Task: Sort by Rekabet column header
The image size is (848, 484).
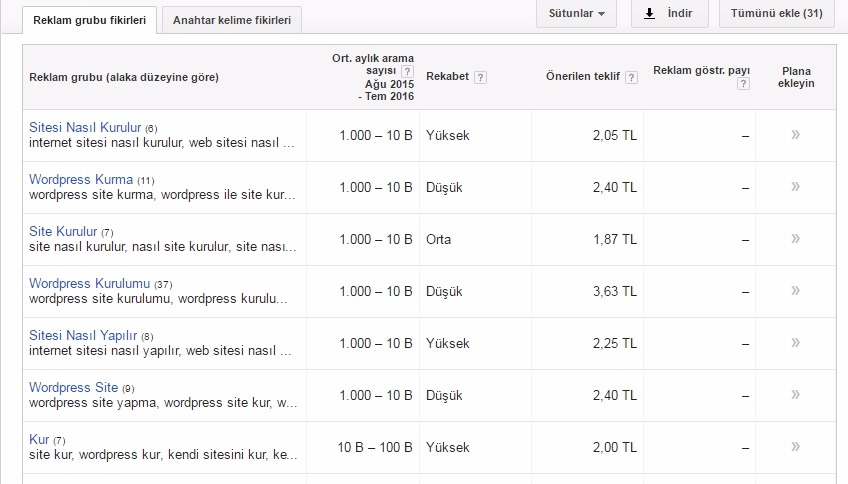Action: pyautogui.click(x=447, y=77)
